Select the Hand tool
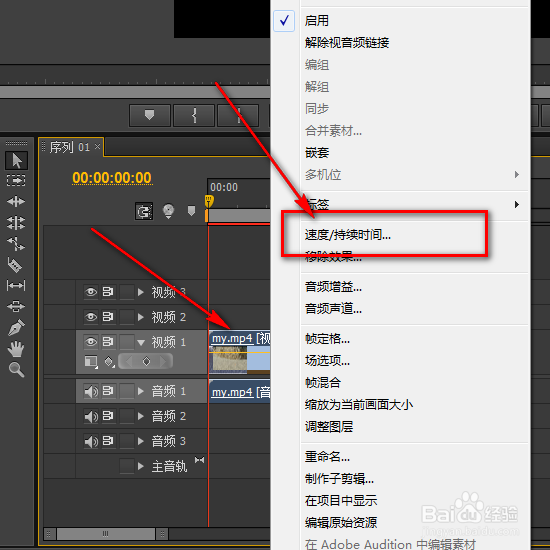 [16, 349]
